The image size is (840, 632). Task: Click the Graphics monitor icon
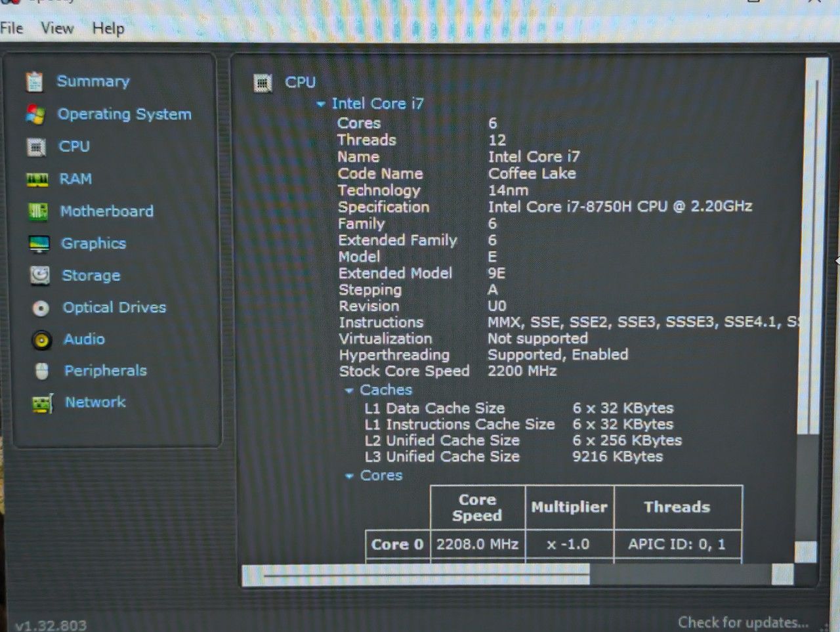[39, 244]
